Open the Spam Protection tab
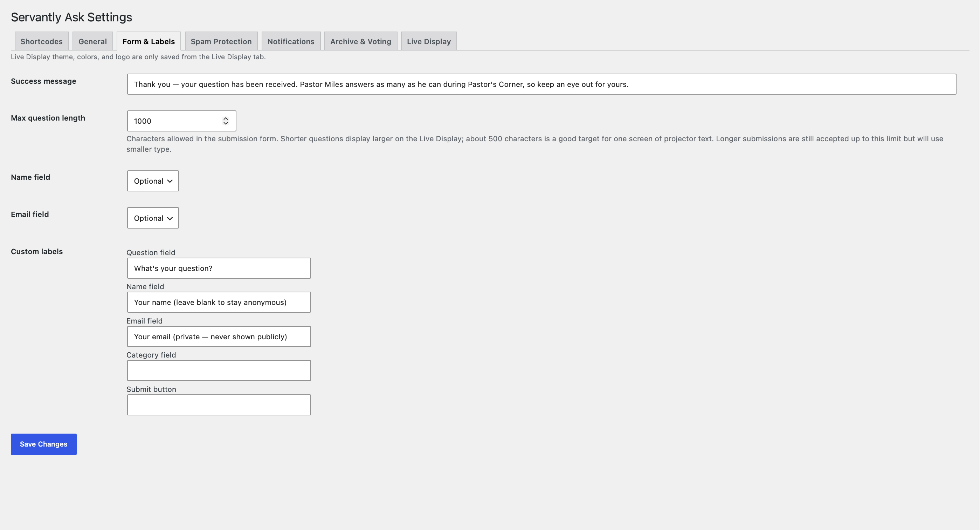 (x=221, y=41)
